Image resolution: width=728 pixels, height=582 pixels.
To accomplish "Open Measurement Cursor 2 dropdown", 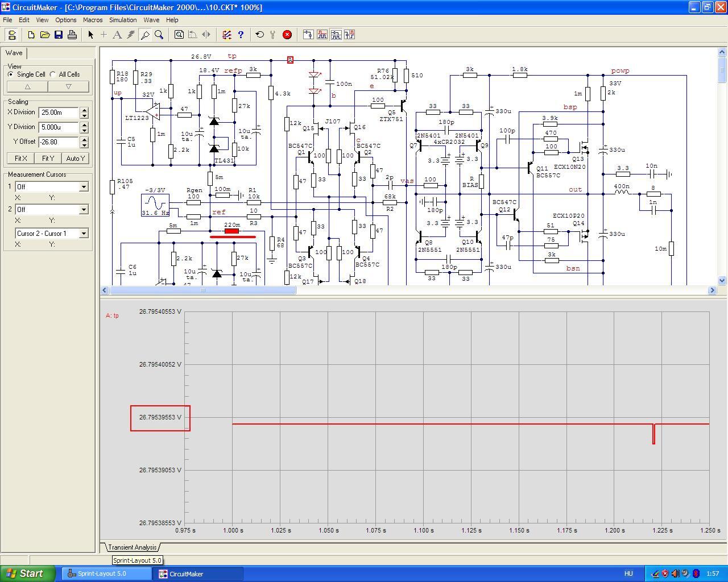I will pyautogui.click(x=84, y=210).
